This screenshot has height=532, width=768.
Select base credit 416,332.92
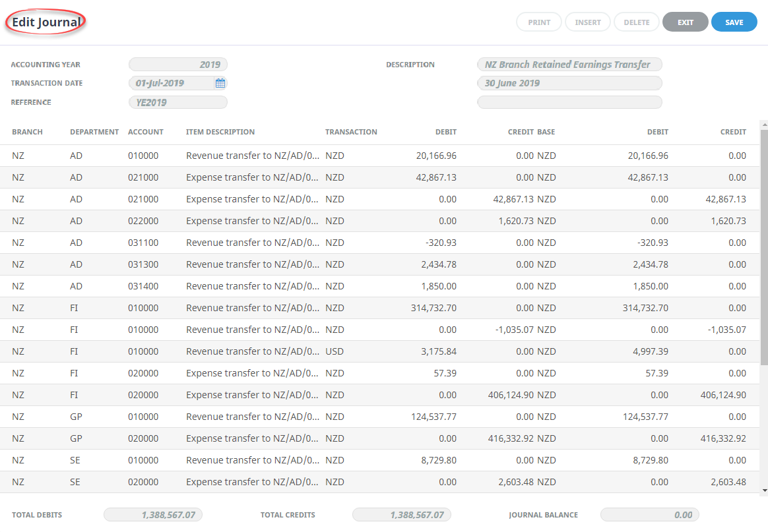click(x=723, y=438)
